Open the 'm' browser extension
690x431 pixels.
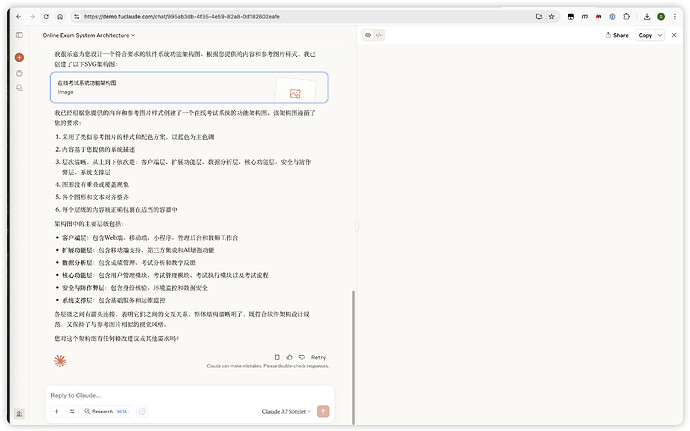[584, 17]
